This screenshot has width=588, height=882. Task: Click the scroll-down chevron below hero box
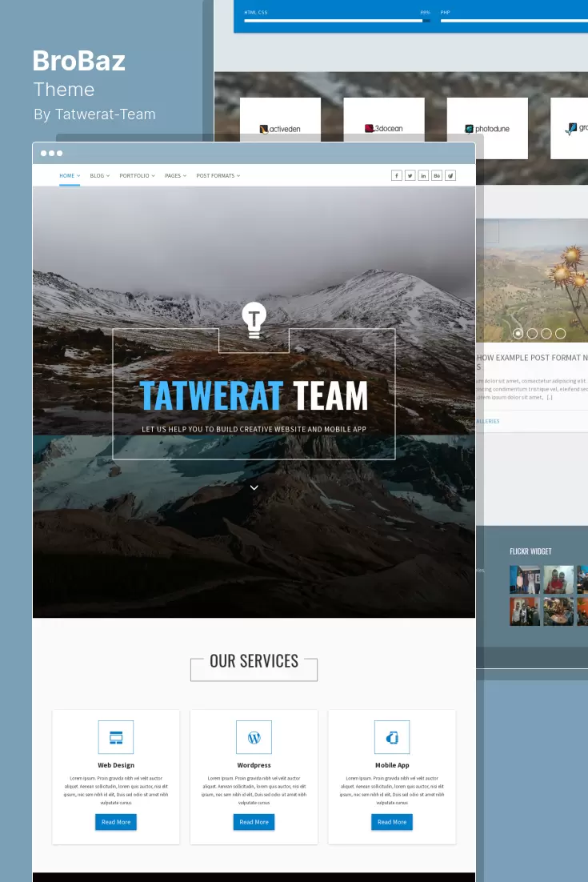tap(254, 487)
